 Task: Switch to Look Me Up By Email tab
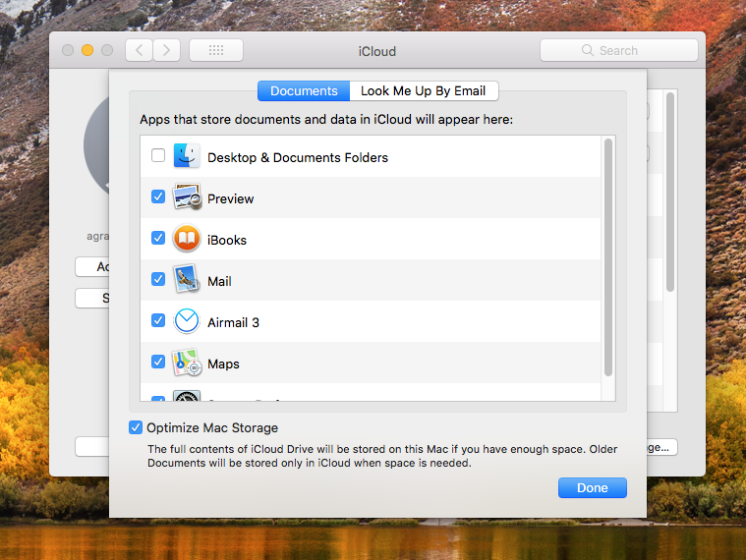(424, 90)
